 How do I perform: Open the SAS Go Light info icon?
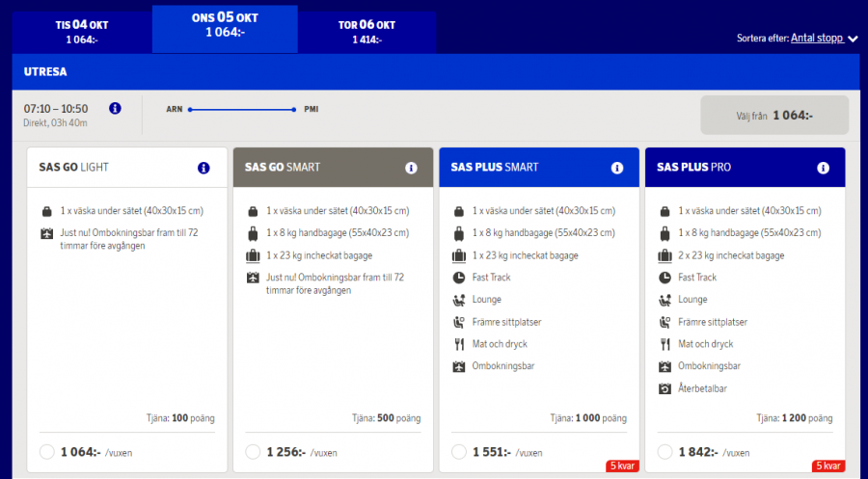pos(203,168)
